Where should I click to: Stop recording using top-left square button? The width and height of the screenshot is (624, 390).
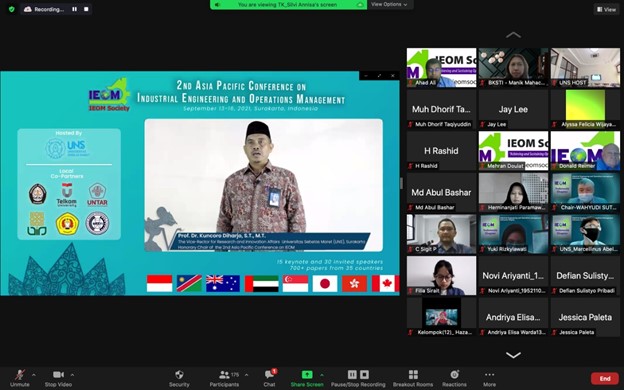(x=86, y=9)
